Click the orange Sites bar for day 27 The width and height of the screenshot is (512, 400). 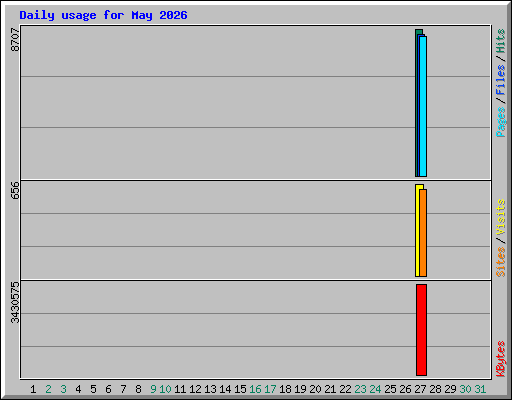423,233
